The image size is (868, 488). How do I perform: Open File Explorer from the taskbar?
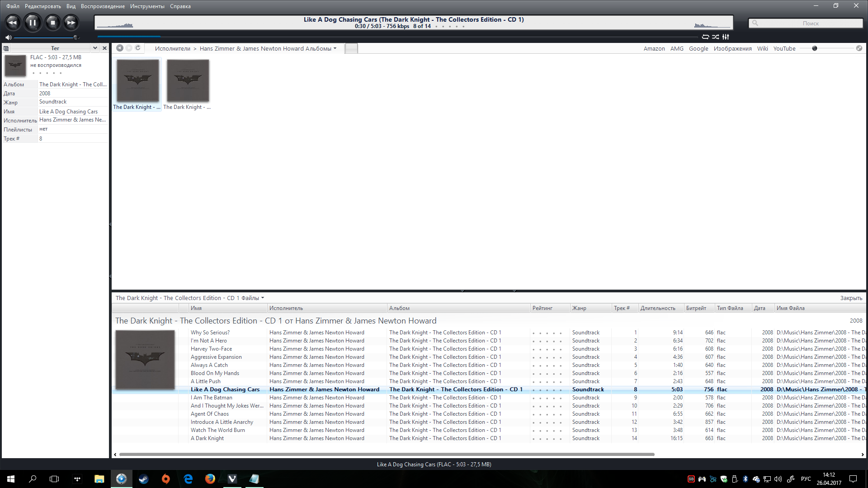click(x=99, y=479)
